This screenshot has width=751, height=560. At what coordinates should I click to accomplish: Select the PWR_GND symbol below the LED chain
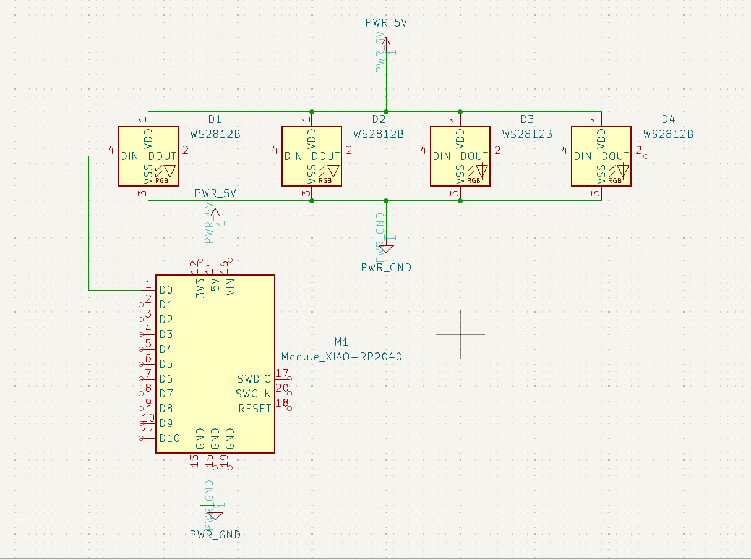(x=386, y=247)
